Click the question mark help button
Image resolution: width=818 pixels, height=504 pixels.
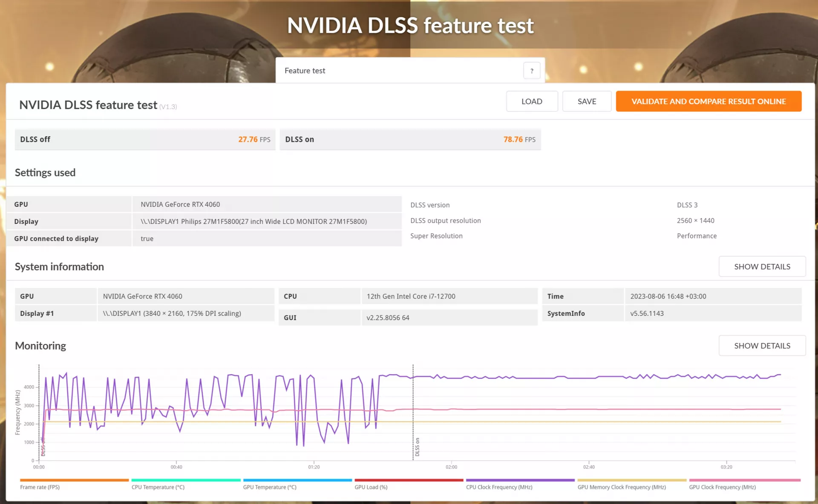532,71
